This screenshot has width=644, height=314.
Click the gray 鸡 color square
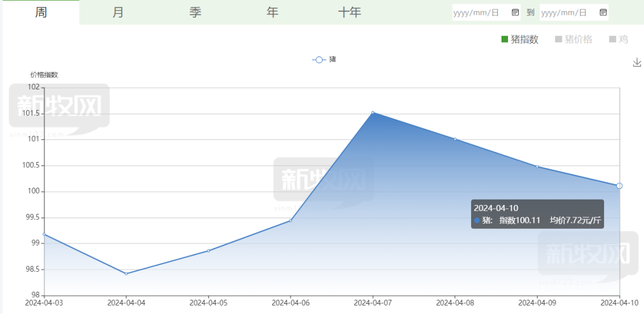click(612, 39)
